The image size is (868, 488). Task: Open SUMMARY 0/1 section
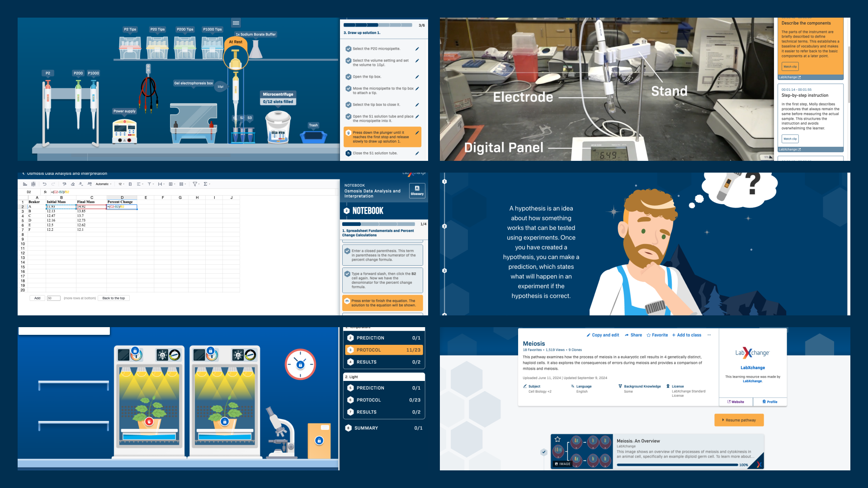[x=384, y=428]
